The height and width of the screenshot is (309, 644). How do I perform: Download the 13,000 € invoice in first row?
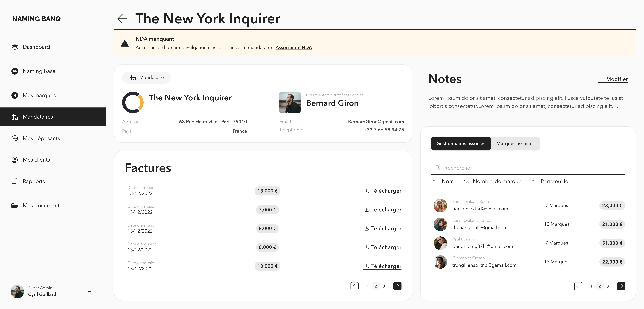(382, 191)
